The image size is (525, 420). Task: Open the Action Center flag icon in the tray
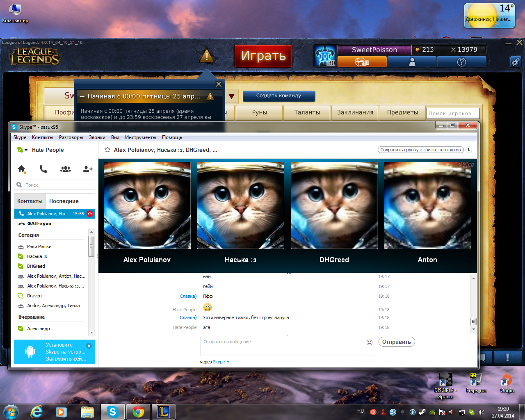click(x=442, y=412)
